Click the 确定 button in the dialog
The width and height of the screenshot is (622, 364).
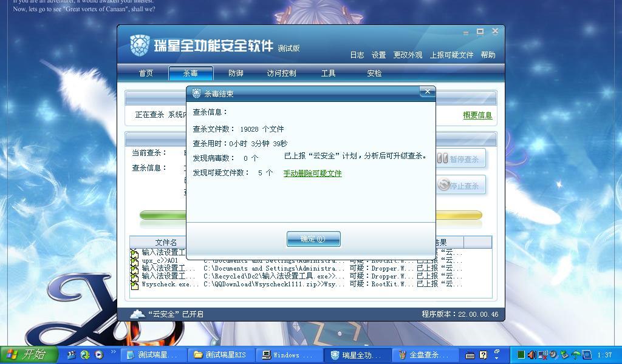point(313,239)
